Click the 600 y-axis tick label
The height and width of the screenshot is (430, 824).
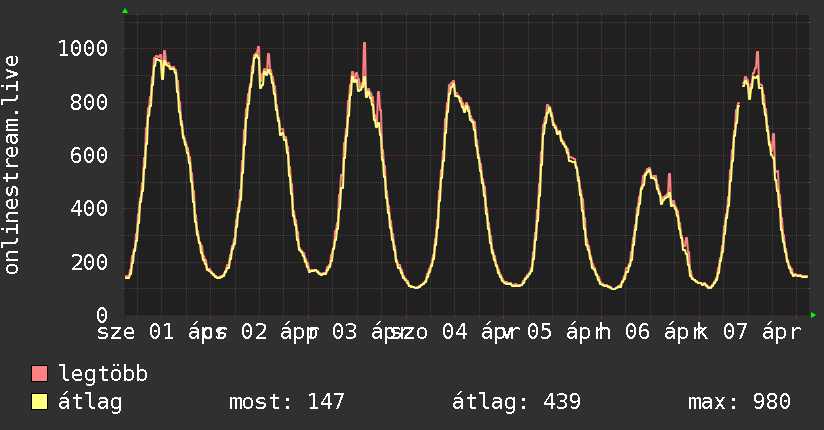(95, 155)
